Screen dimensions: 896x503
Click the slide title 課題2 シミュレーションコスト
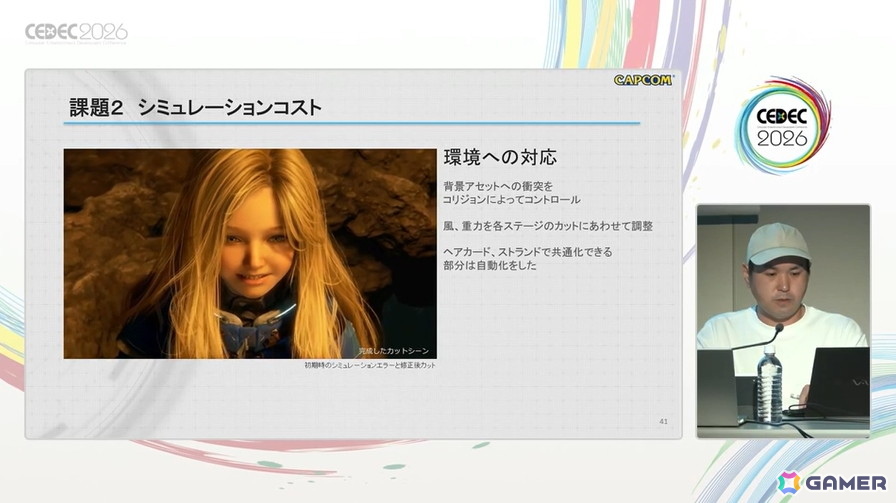tap(195, 107)
